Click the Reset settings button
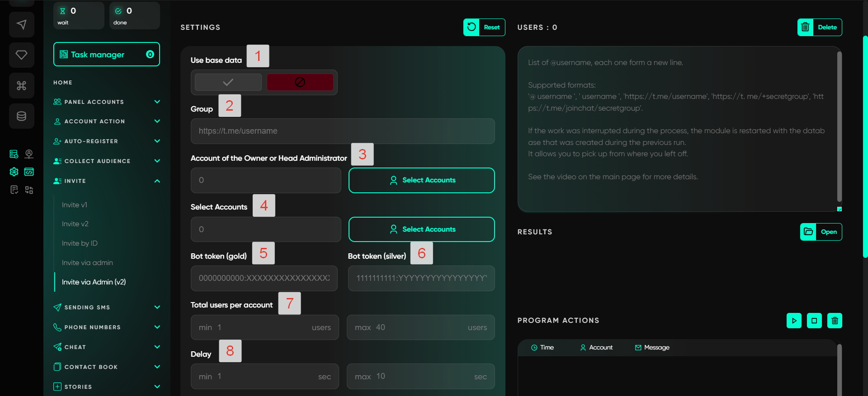Viewport: 868px width, 396px height. pyautogui.click(x=484, y=27)
